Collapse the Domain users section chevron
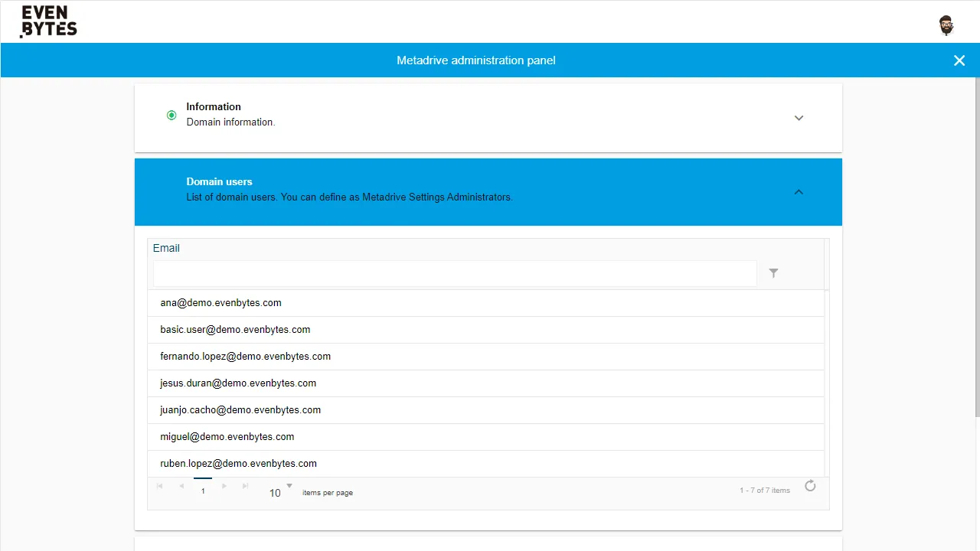 pyautogui.click(x=799, y=192)
